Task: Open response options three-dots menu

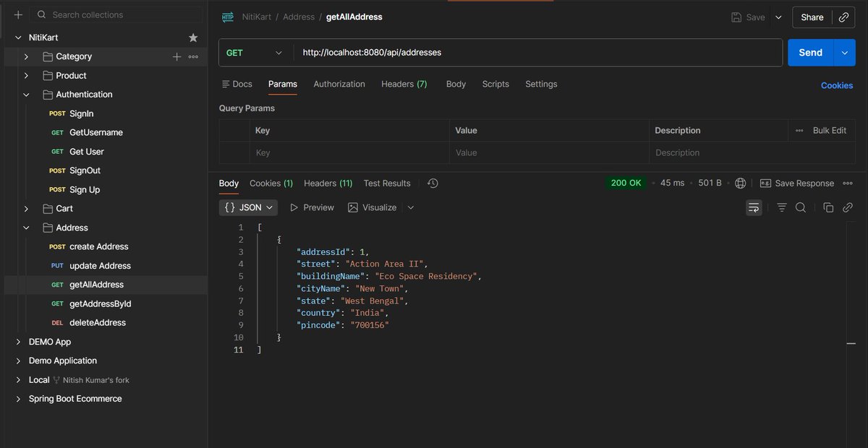Action: pos(848,184)
